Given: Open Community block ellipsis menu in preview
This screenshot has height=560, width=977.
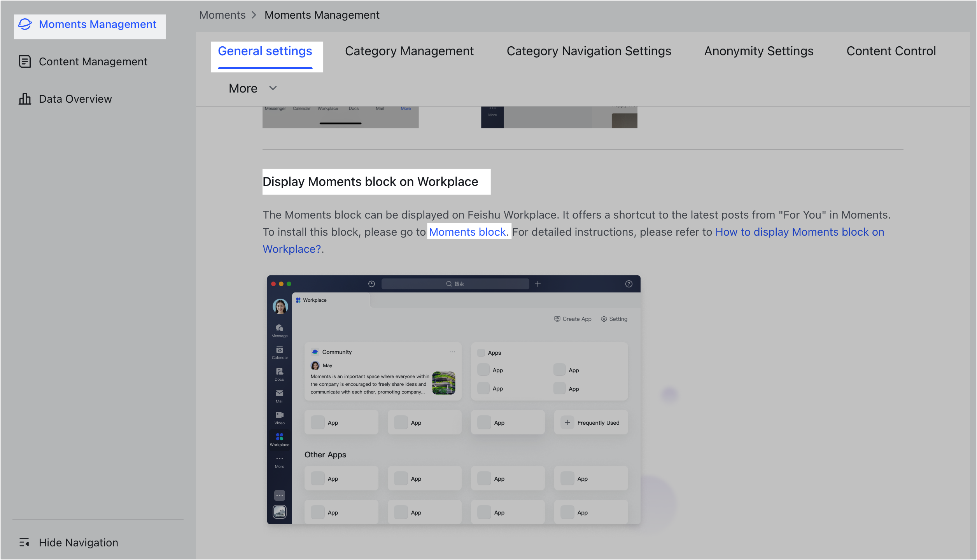Looking at the screenshot, I should [452, 352].
